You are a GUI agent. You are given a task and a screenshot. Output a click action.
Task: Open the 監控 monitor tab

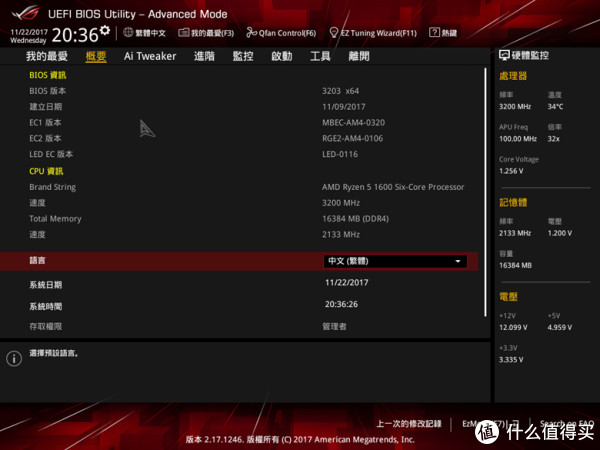click(x=243, y=56)
